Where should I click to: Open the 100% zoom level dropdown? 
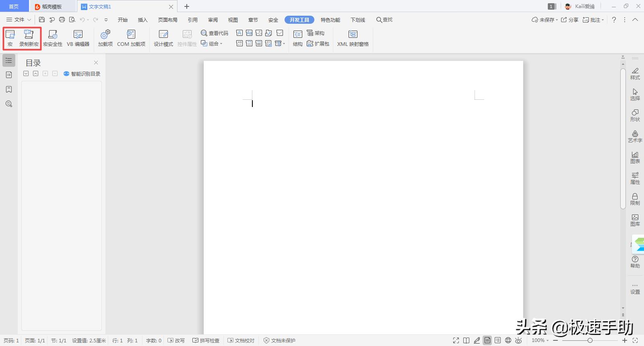point(540,340)
